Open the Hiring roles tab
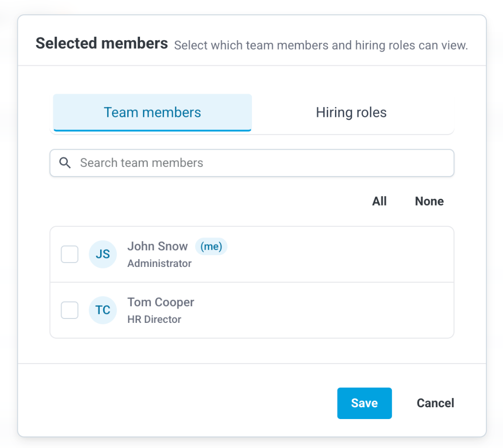Image resolution: width=503 pixels, height=448 pixels. coord(351,112)
